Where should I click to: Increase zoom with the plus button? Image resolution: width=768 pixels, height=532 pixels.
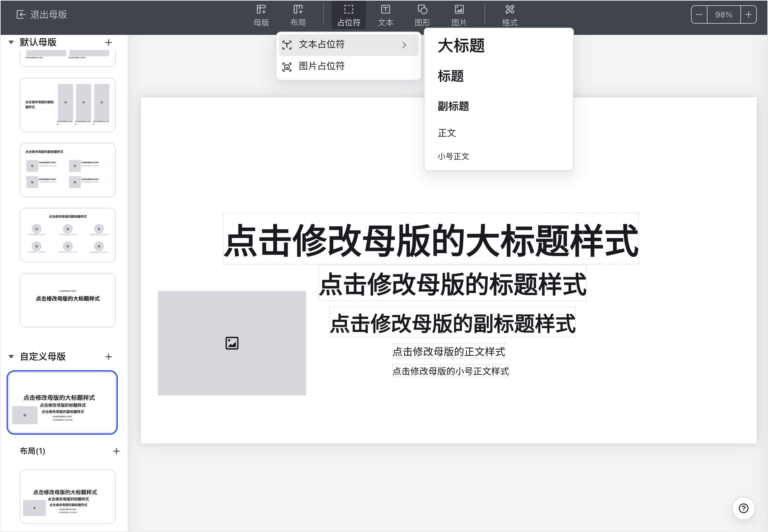pyautogui.click(x=748, y=15)
